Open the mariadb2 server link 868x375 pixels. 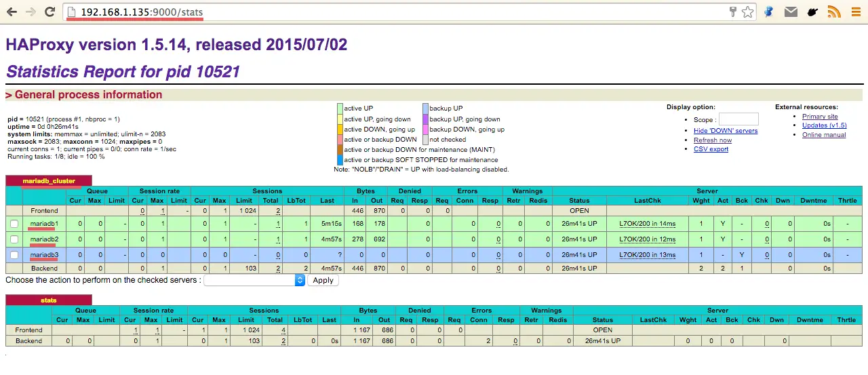(44, 239)
